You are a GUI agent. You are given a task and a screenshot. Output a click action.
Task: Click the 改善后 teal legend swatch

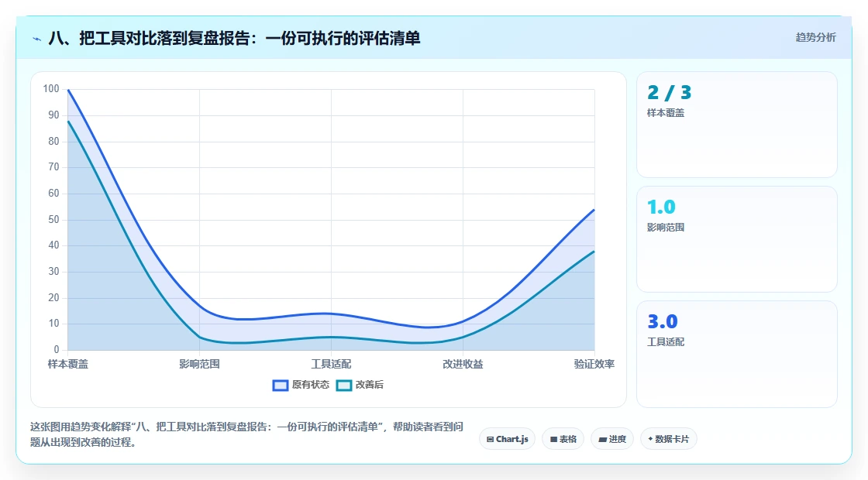point(344,386)
